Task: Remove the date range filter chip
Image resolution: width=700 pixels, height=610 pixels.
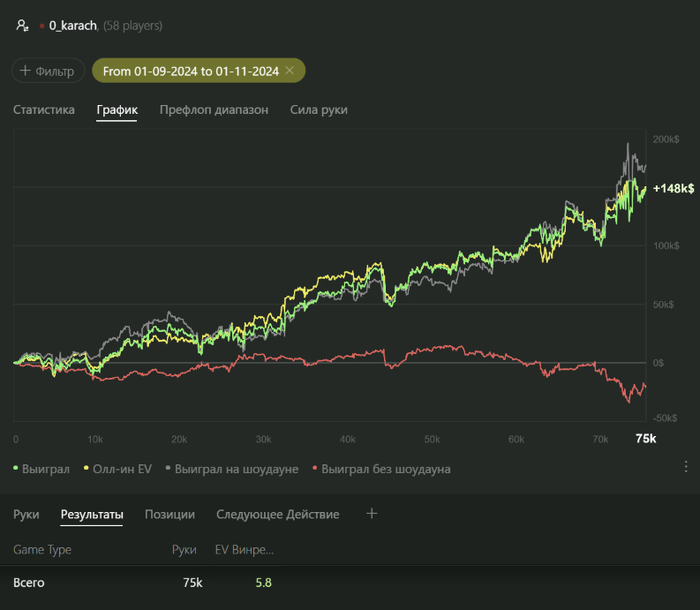Action: coord(290,71)
